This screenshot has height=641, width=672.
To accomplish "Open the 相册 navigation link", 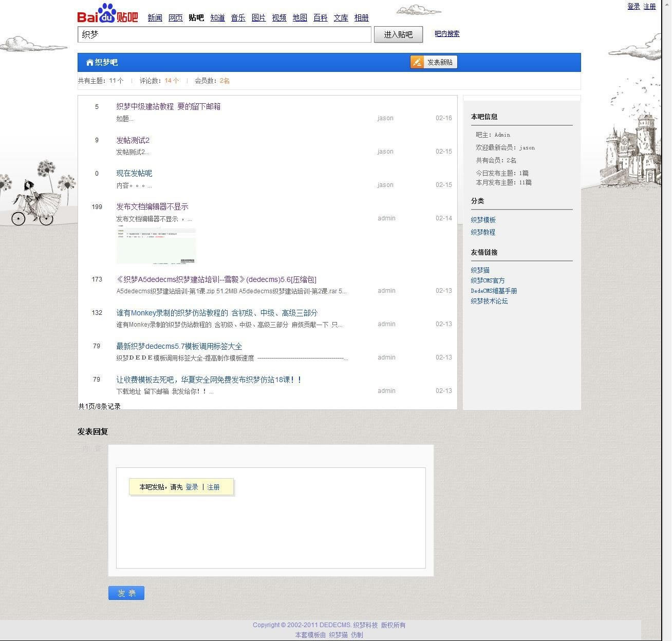I will coord(361,18).
